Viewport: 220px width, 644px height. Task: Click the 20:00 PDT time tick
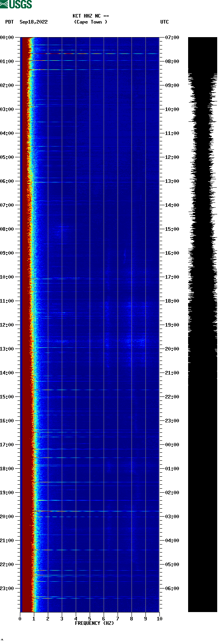click(7, 517)
